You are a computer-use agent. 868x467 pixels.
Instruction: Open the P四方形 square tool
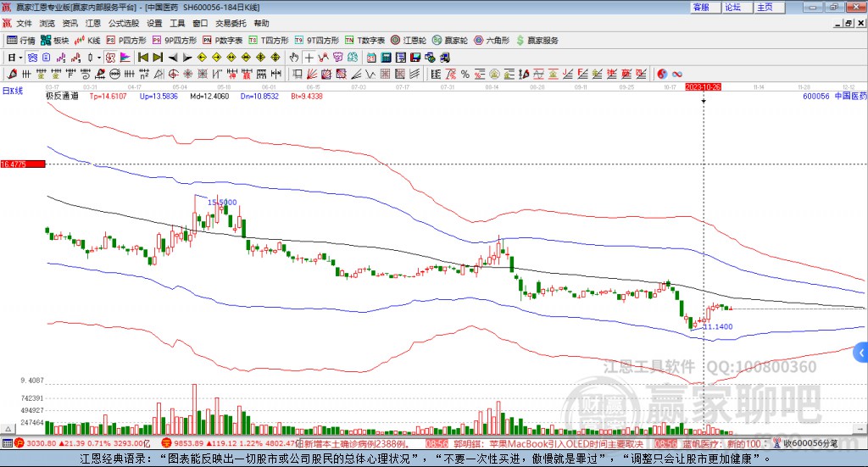click(126, 41)
